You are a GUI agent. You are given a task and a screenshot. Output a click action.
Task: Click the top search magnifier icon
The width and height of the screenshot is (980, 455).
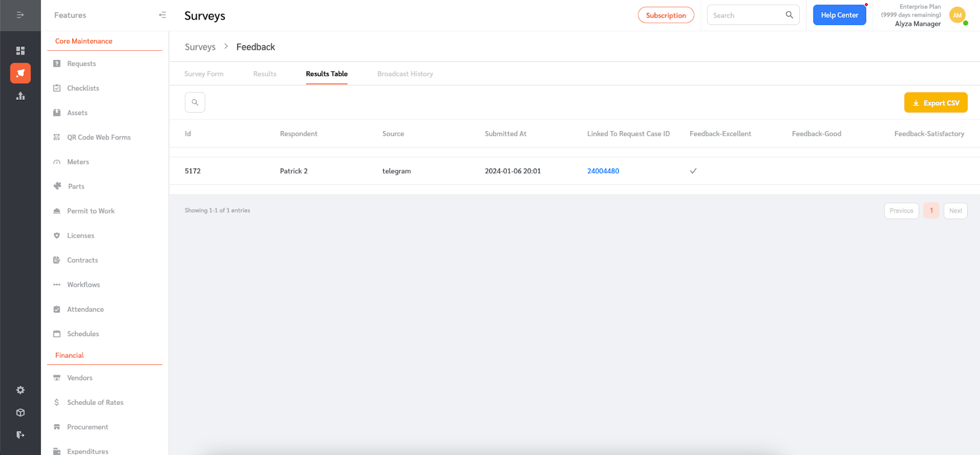pos(790,15)
